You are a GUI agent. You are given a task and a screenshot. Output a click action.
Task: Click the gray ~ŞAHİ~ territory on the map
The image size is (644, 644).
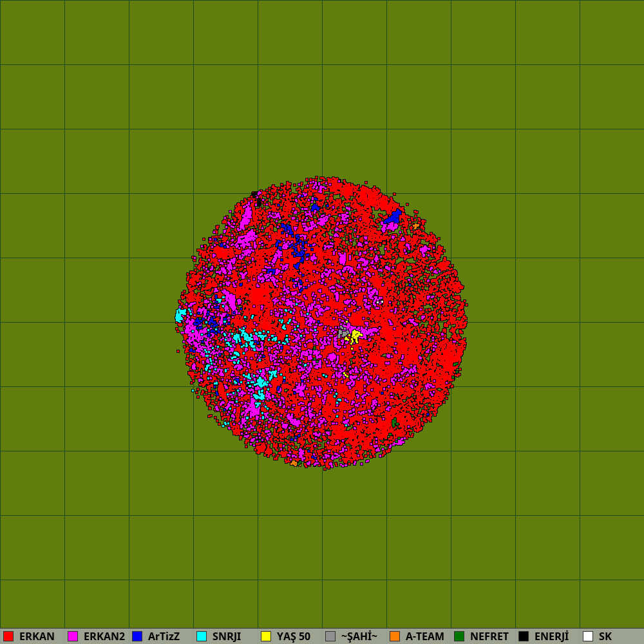343,333
